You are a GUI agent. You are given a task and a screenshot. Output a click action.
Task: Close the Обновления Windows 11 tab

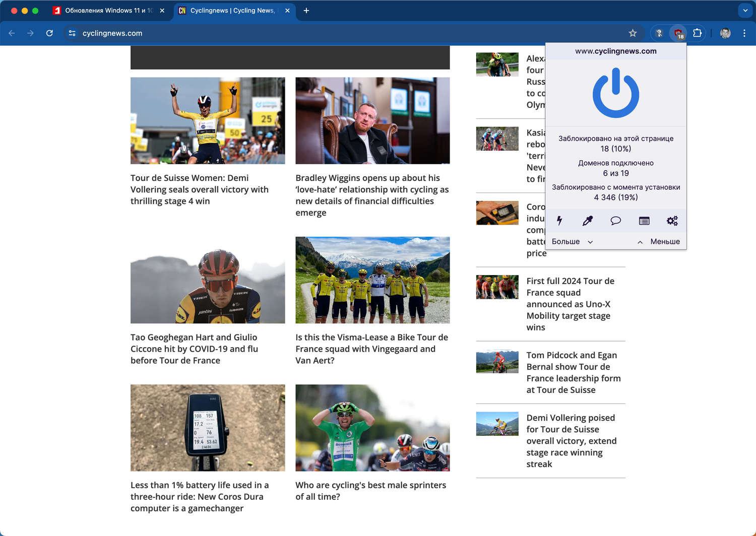(x=162, y=11)
